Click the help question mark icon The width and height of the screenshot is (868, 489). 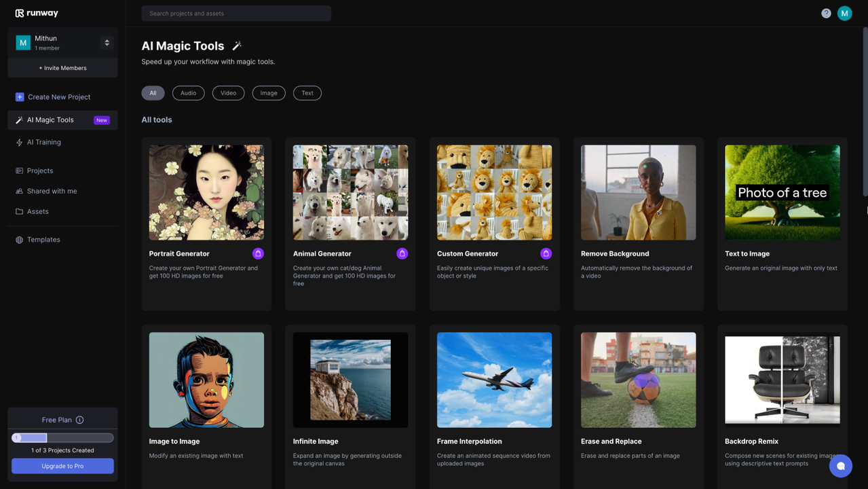826,14
